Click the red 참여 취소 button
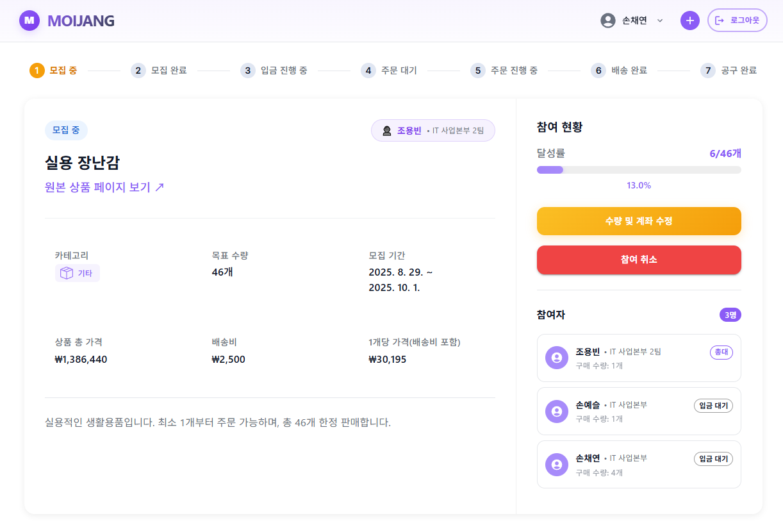The width and height of the screenshot is (783, 532). [x=639, y=260]
